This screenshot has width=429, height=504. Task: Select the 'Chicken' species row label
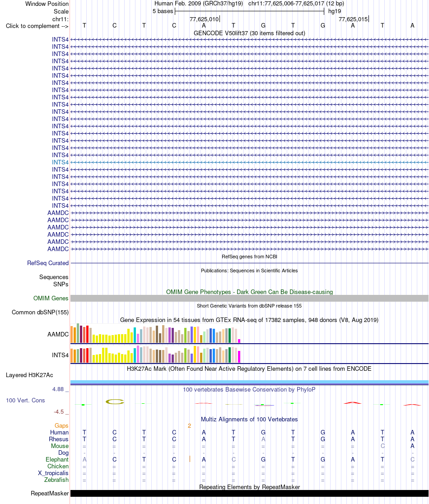click(x=58, y=466)
